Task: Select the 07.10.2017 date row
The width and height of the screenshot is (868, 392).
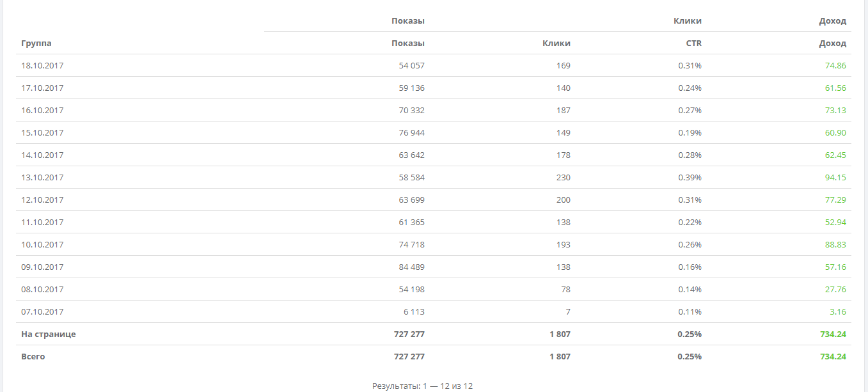Action: click(42, 311)
